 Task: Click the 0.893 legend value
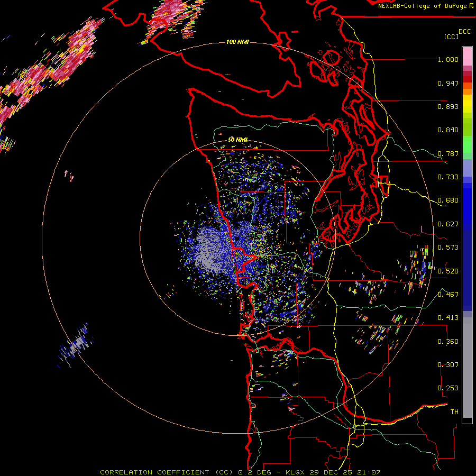coord(448,106)
